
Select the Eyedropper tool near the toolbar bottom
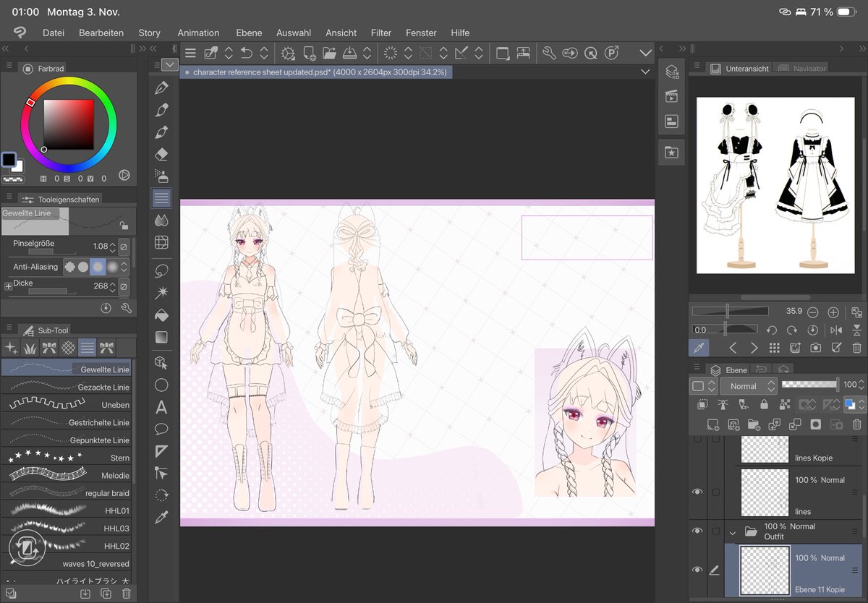point(161,517)
